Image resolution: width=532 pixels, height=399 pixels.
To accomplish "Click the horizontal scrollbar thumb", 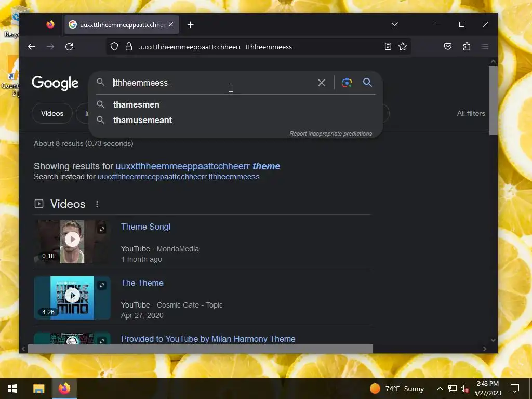I will [x=200, y=349].
